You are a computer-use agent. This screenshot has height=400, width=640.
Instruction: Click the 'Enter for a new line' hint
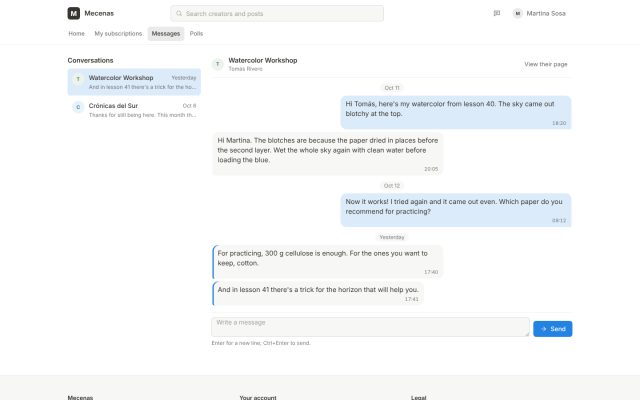pyautogui.click(x=261, y=343)
